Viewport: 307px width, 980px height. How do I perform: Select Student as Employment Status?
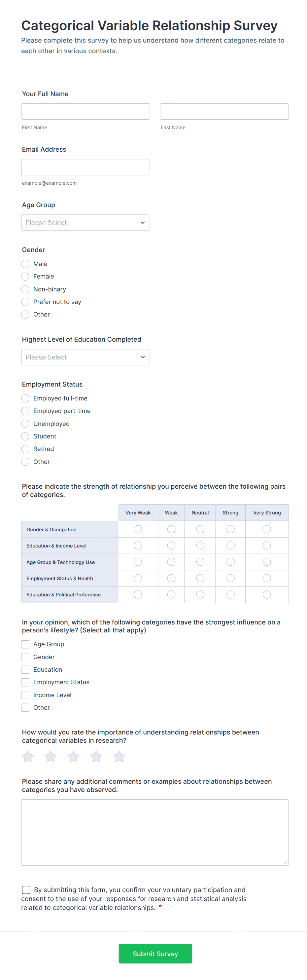25,436
